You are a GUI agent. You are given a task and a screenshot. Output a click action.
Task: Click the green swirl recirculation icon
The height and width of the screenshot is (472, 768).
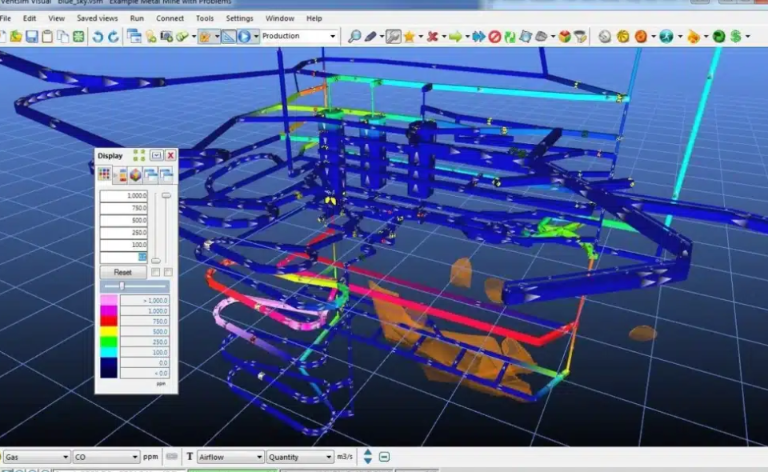(x=719, y=37)
